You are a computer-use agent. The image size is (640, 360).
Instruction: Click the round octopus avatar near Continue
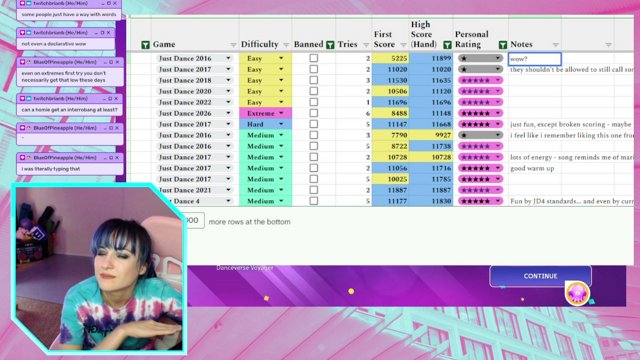577,293
